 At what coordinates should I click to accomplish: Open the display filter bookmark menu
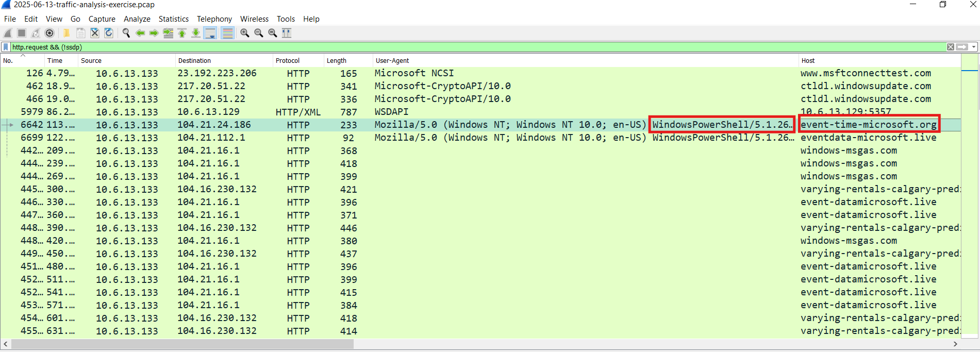6,47
